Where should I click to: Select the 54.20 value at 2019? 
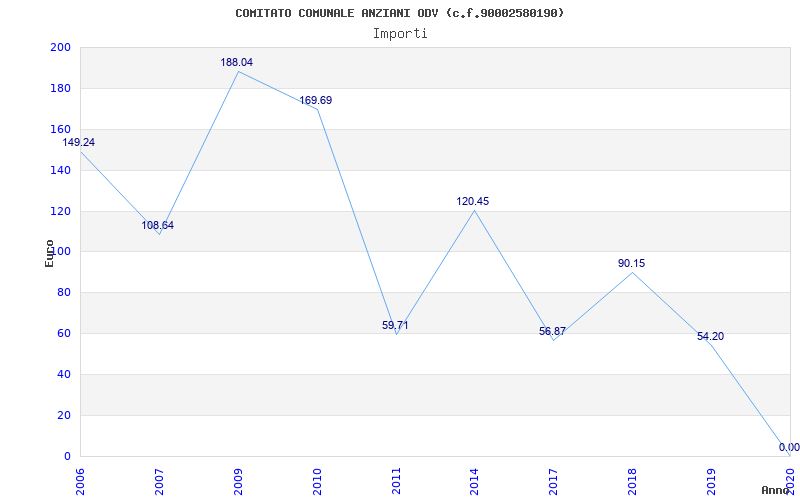click(710, 336)
